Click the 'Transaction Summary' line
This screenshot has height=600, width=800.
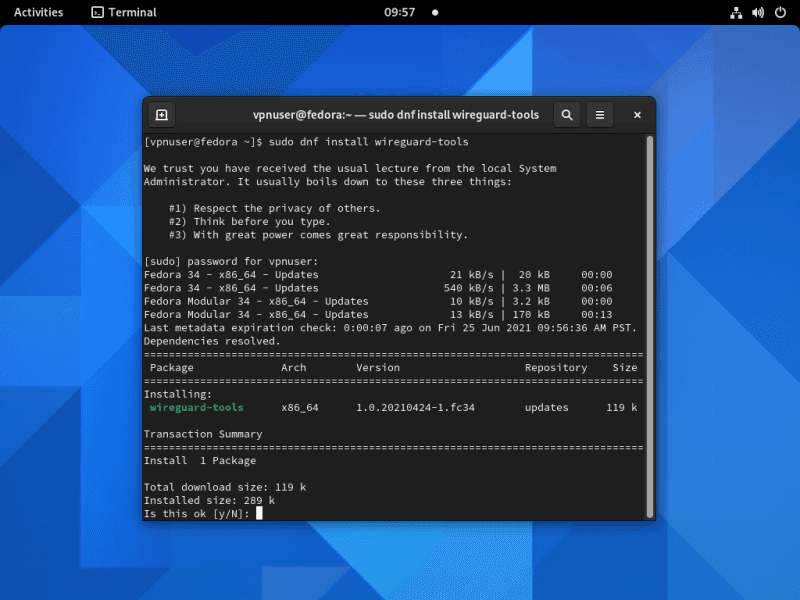(x=203, y=434)
